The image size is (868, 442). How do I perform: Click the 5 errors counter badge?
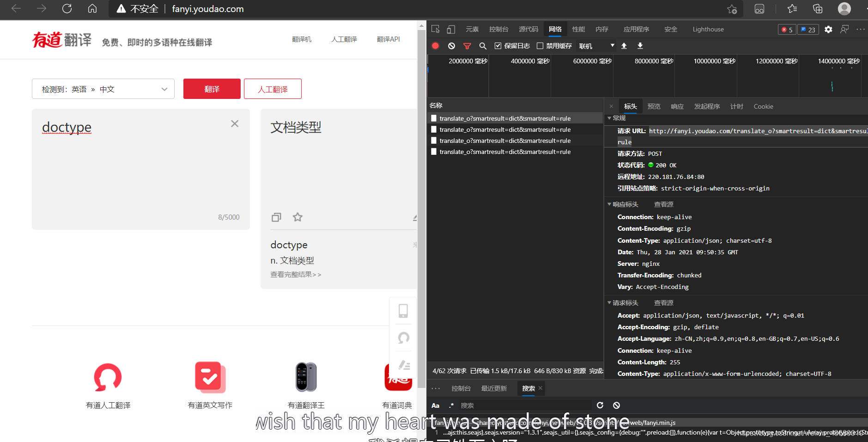(x=787, y=30)
